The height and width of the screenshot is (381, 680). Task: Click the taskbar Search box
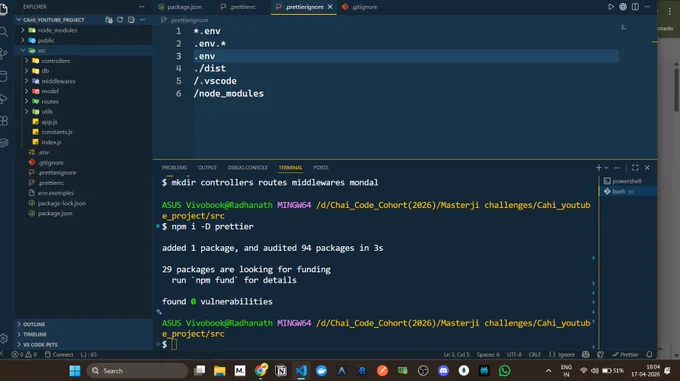pyautogui.click(x=137, y=371)
